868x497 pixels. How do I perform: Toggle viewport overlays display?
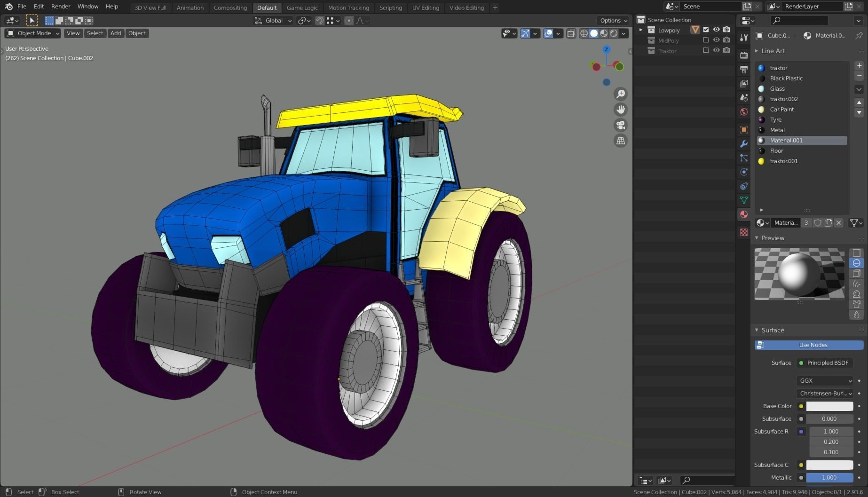[x=548, y=33]
